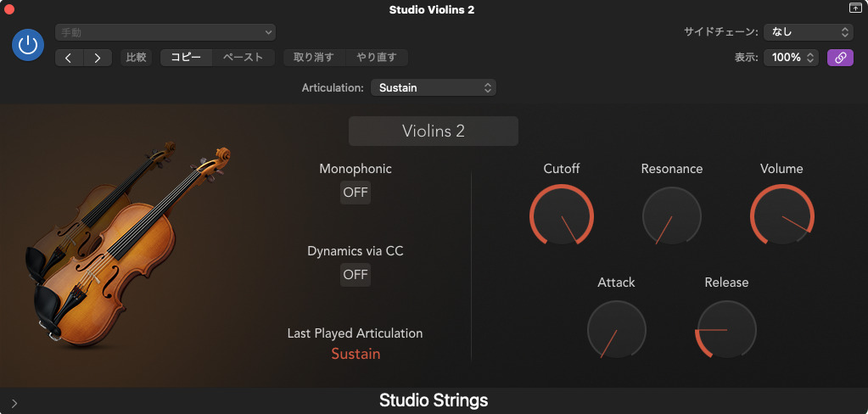Click the Violins 2 name field
This screenshot has height=414, width=868.
(x=433, y=131)
